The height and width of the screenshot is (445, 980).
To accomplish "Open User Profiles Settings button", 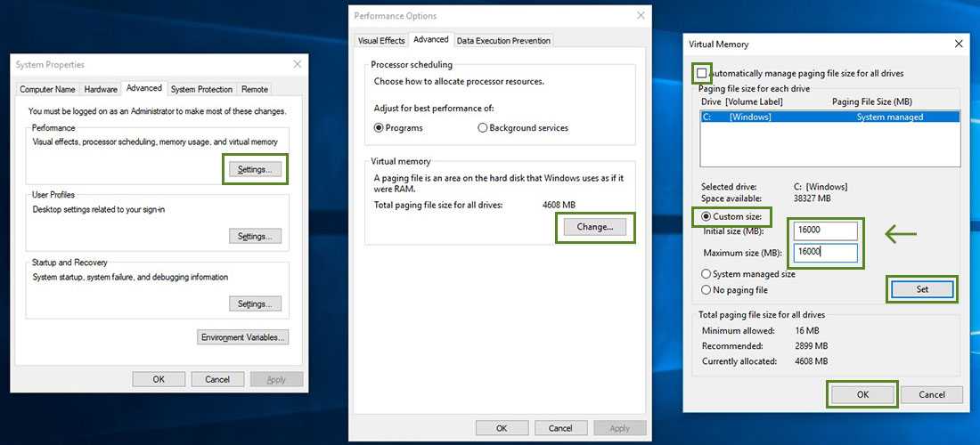I will pyautogui.click(x=255, y=237).
